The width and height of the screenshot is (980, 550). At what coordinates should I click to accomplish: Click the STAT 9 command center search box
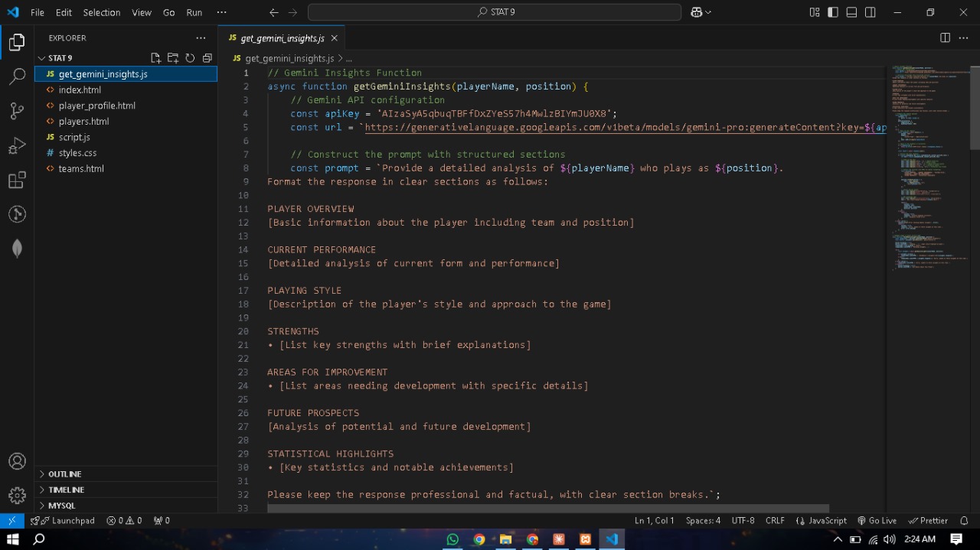click(495, 12)
